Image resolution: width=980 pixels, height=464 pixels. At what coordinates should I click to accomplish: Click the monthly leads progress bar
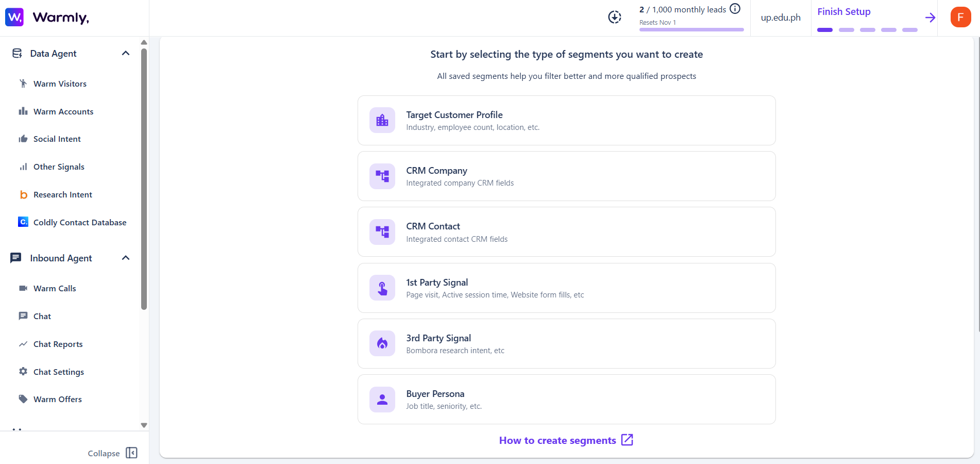click(x=691, y=29)
